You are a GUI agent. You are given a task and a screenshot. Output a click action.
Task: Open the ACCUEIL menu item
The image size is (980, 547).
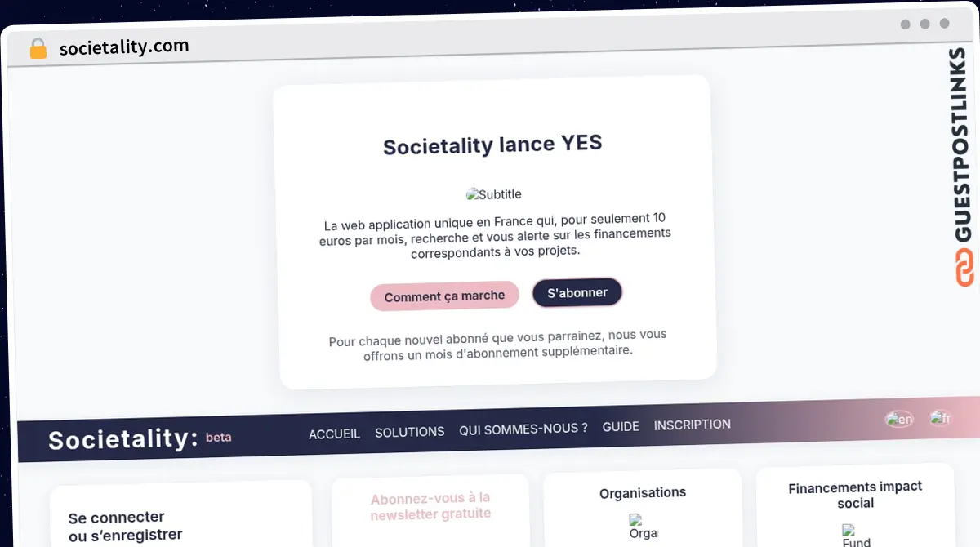[x=334, y=434]
